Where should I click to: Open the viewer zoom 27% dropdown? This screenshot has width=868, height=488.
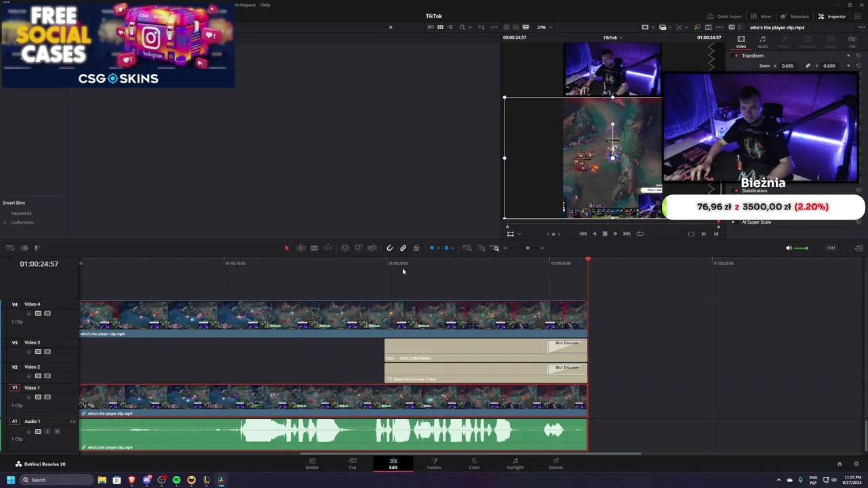[545, 27]
